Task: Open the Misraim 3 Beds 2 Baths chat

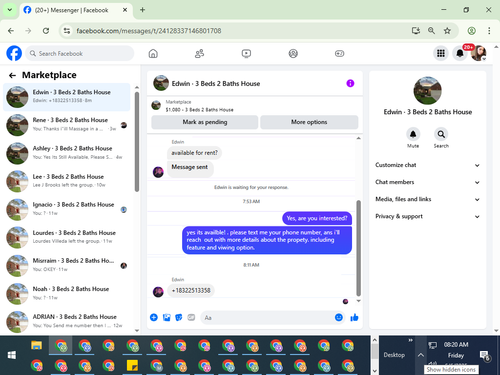Action: tap(67, 265)
